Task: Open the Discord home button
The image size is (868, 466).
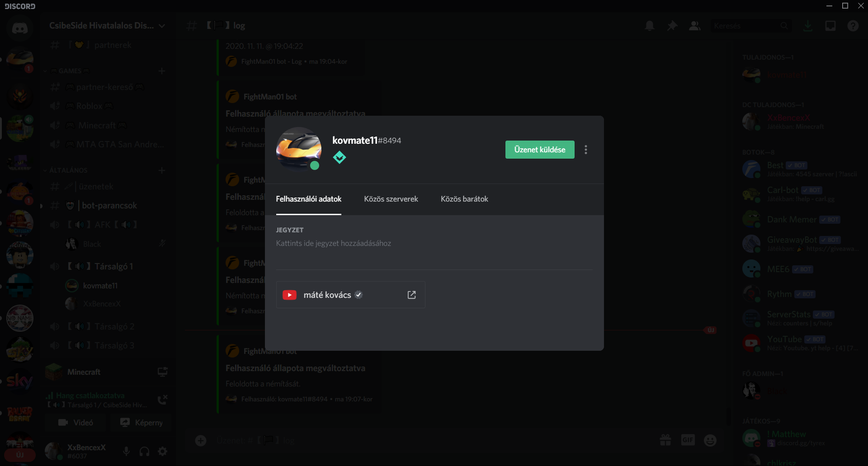Action: coord(20,28)
